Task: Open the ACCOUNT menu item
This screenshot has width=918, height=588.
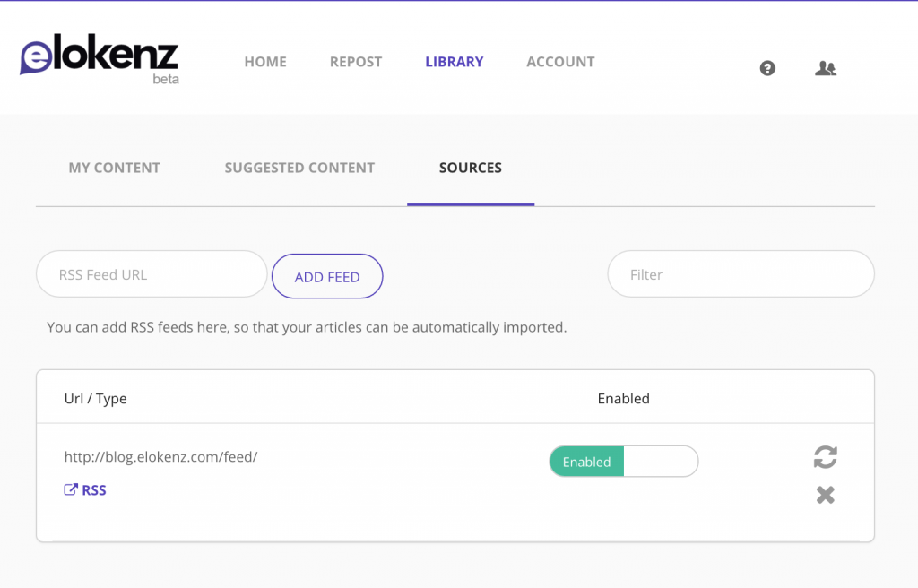Action: click(560, 62)
